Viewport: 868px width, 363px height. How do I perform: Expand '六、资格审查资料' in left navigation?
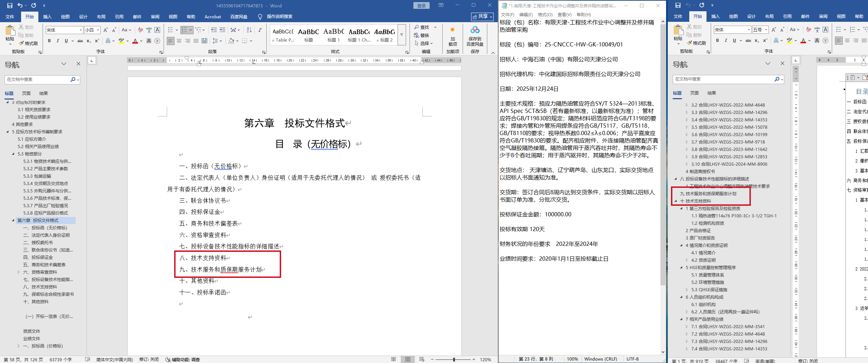[x=19, y=272]
